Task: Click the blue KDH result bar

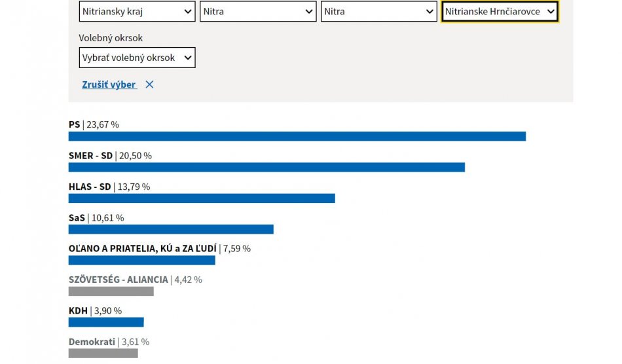Action: click(x=106, y=322)
